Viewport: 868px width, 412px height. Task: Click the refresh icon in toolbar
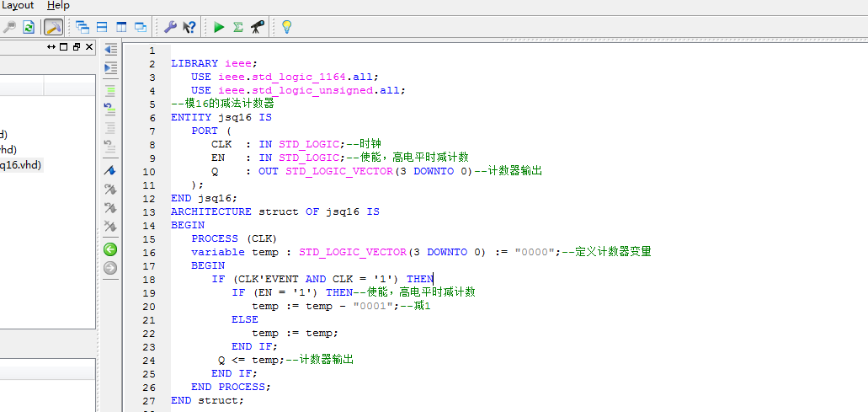pyautogui.click(x=29, y=27)
